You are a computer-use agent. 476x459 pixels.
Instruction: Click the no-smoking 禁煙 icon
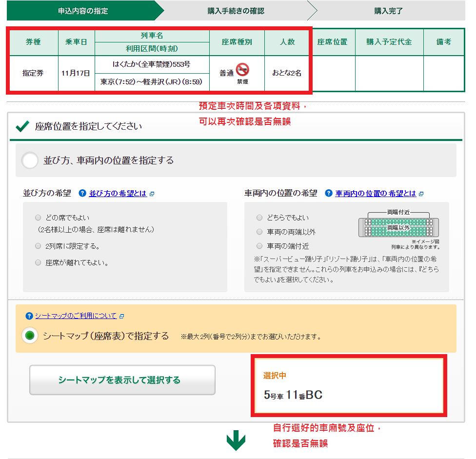tap(242, 70)
